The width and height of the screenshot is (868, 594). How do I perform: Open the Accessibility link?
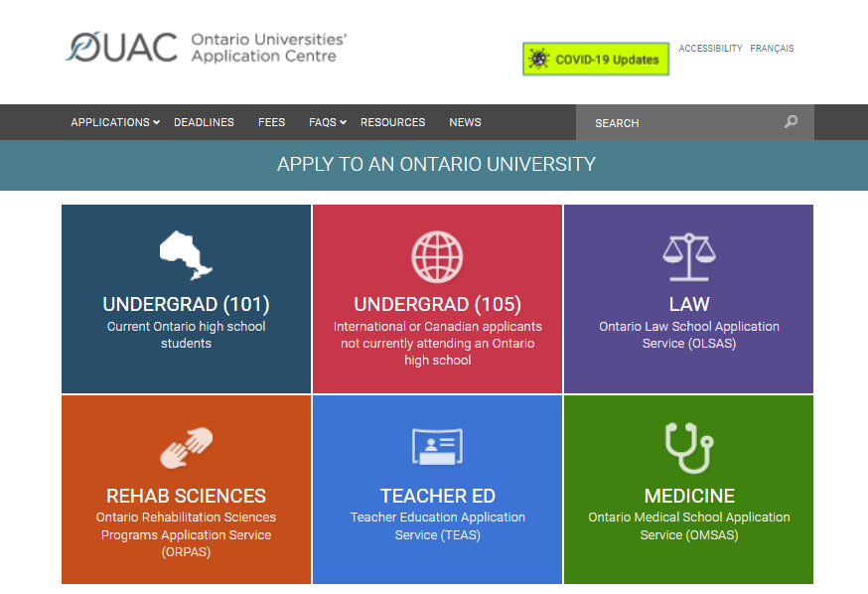pos(710,48)
